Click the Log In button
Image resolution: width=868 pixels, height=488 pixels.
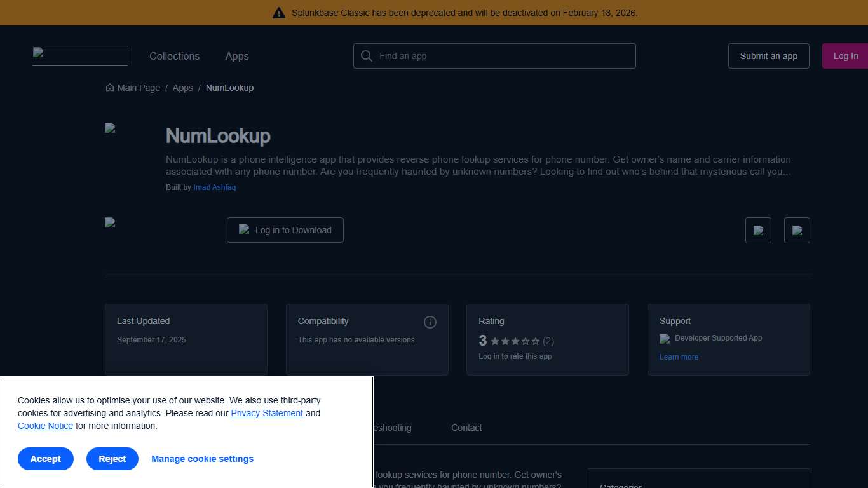[845, 56]
